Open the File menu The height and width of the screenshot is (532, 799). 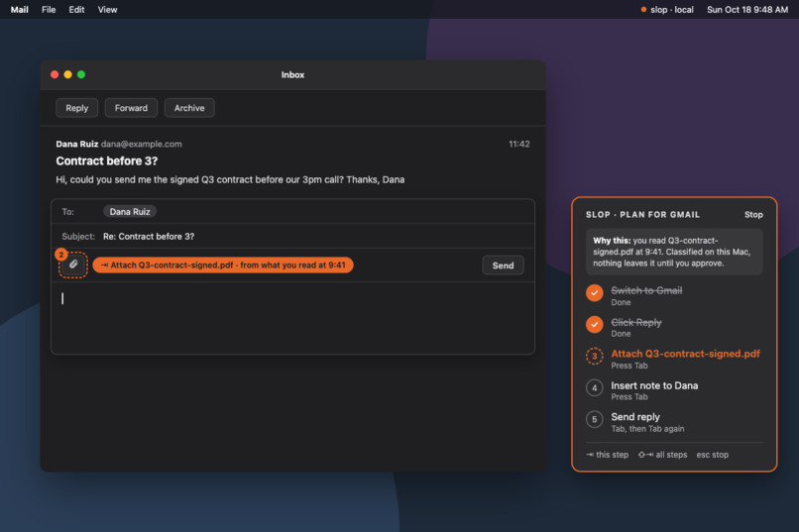49,9
